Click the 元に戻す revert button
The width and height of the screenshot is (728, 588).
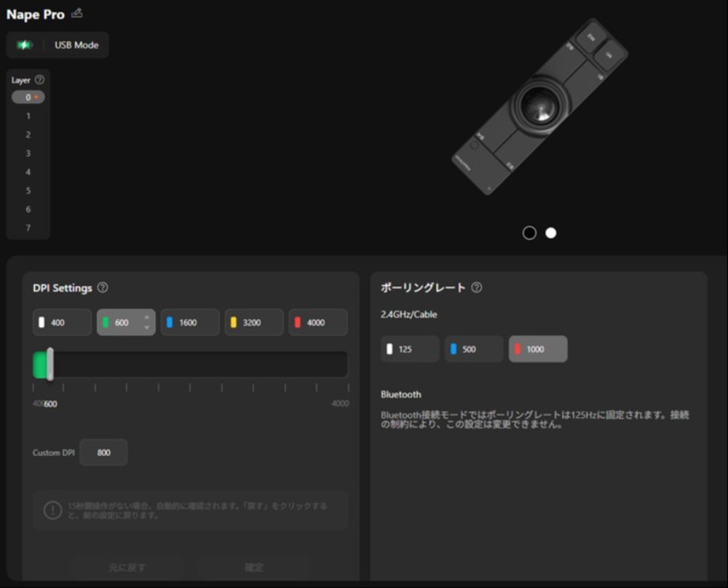pos(127,567)
